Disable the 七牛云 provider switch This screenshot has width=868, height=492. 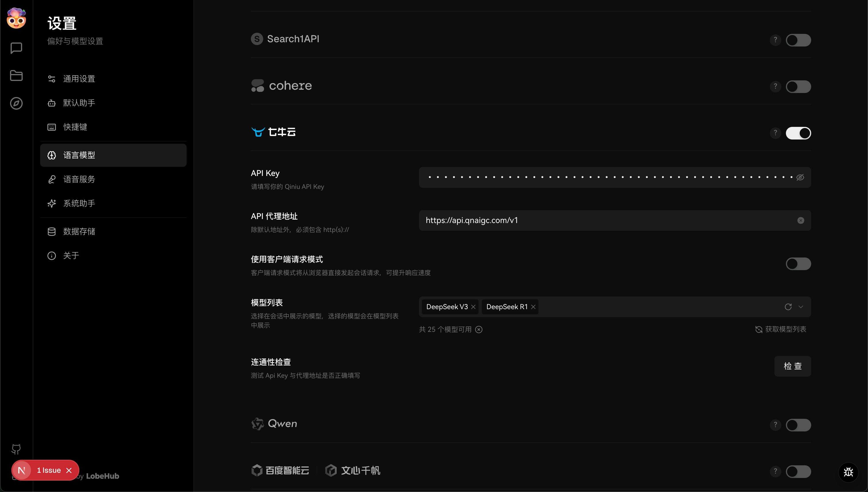point(798,133)
